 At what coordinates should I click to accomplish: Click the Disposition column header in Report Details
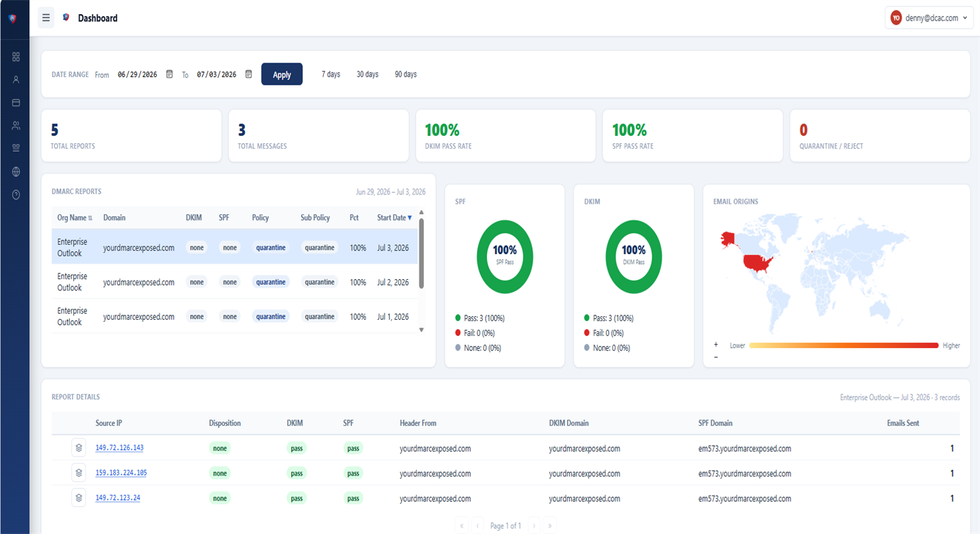tap(225, 423)
